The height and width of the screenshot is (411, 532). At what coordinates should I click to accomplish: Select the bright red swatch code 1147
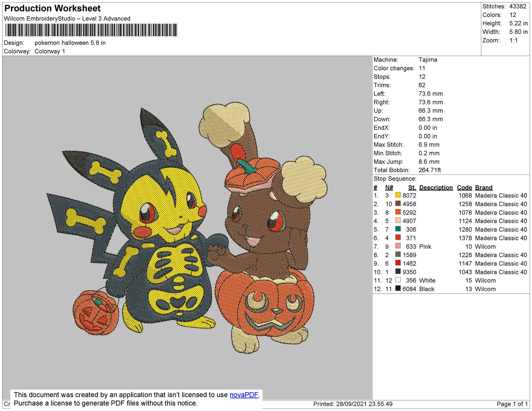pyautogui.click(x=398, y=263)
